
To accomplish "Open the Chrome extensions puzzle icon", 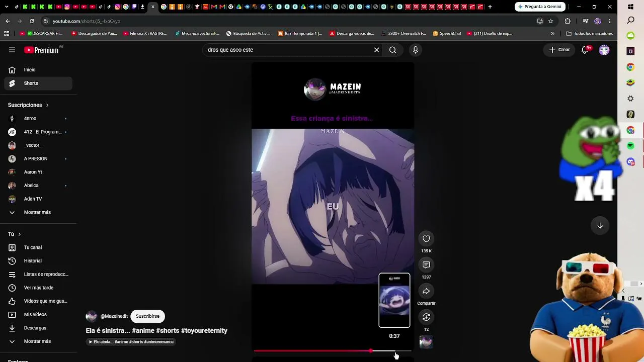I will 568,21.
